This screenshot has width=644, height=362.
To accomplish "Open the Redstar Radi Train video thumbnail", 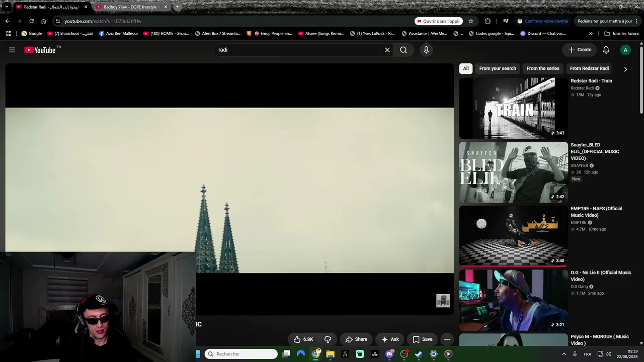I will point(513,108).
